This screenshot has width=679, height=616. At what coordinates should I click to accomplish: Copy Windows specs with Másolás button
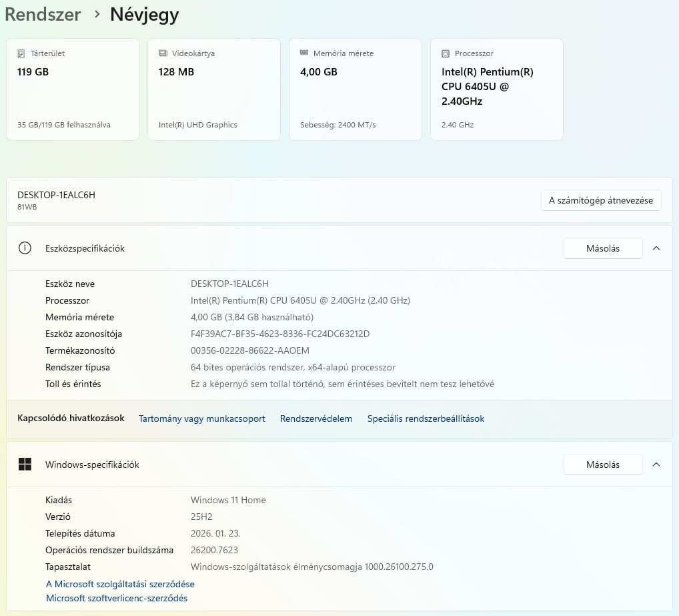point(603,465)
